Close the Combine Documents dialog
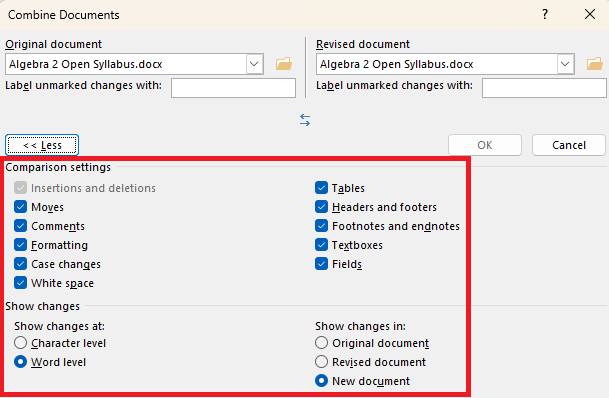This screenshot has width=609, height=398. click(590, 14)
